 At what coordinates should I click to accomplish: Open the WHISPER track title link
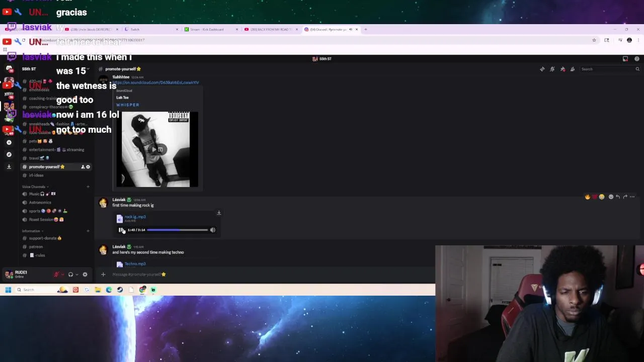pos(128,105)
